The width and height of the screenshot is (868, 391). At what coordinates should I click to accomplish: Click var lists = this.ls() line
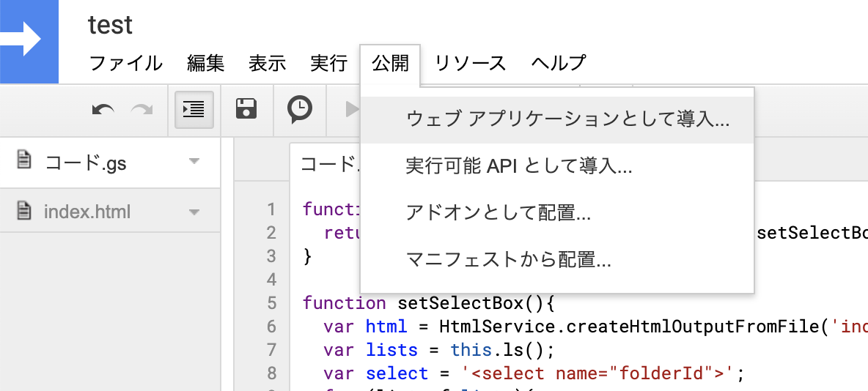tap(439, 349)
